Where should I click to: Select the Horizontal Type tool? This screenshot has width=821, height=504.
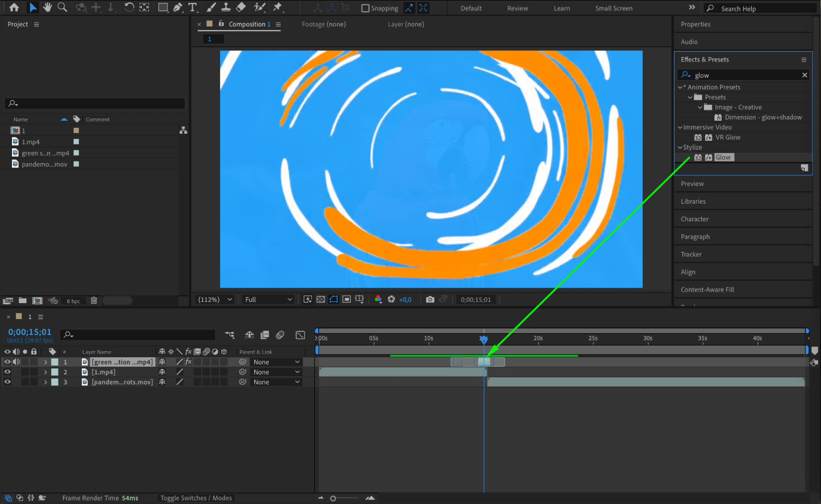(x=192, y=7)
